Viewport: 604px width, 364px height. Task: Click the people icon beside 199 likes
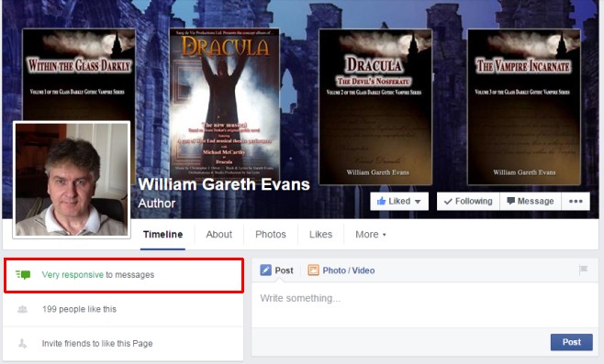23,309
